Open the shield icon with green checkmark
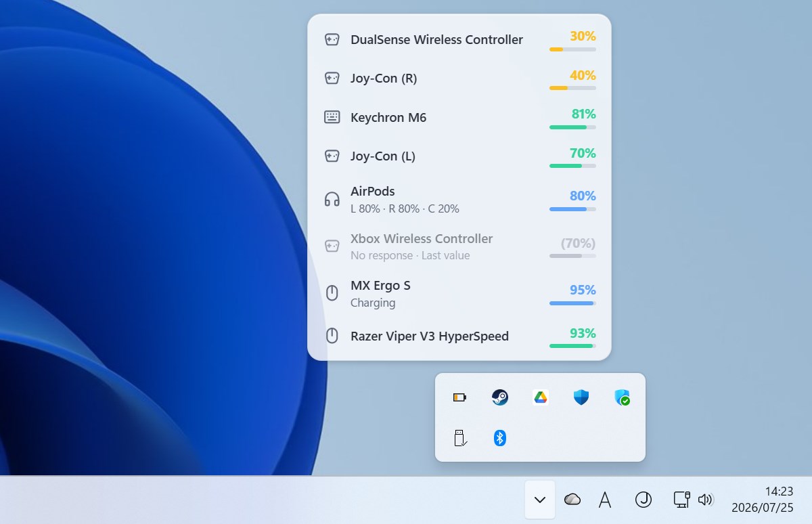The height and width of the screenshot is (524, 812). point(622,397)
